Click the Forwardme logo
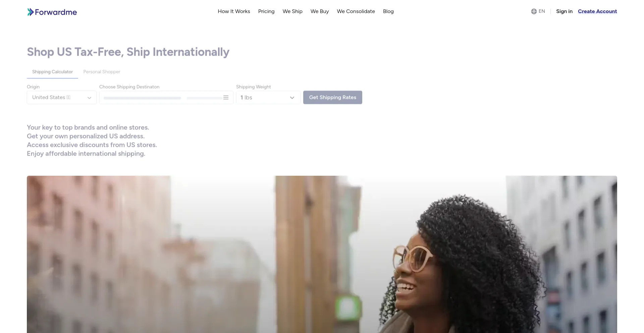644x333 pixels. 52,12
